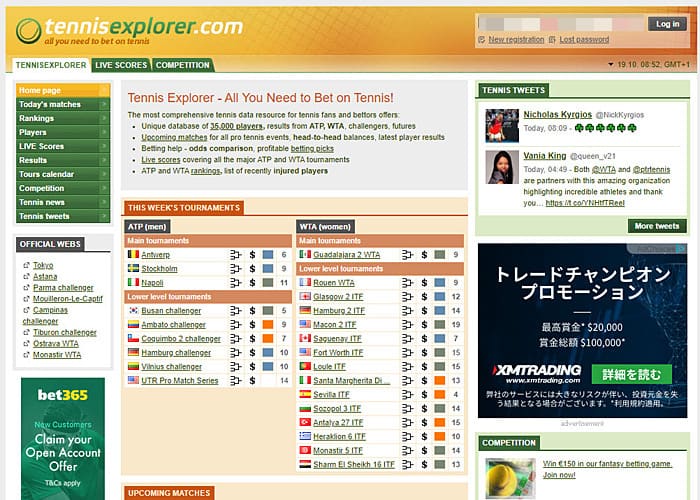Image resolution: width=700 pixels, height=500 pixels.
Task: Click the UTR Pro Match Series dollar icon
Action: tap(252, 381)
